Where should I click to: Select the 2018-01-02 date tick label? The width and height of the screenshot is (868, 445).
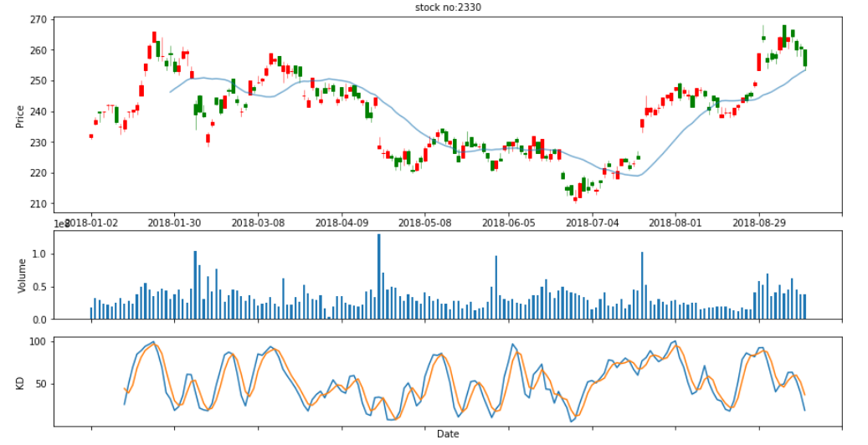tap(91, 222)
